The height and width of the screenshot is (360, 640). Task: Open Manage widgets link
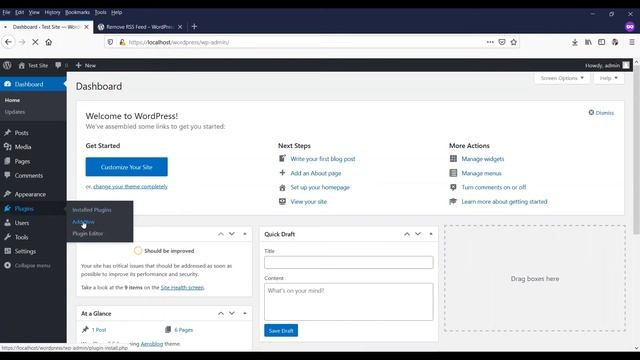point(483,159)
